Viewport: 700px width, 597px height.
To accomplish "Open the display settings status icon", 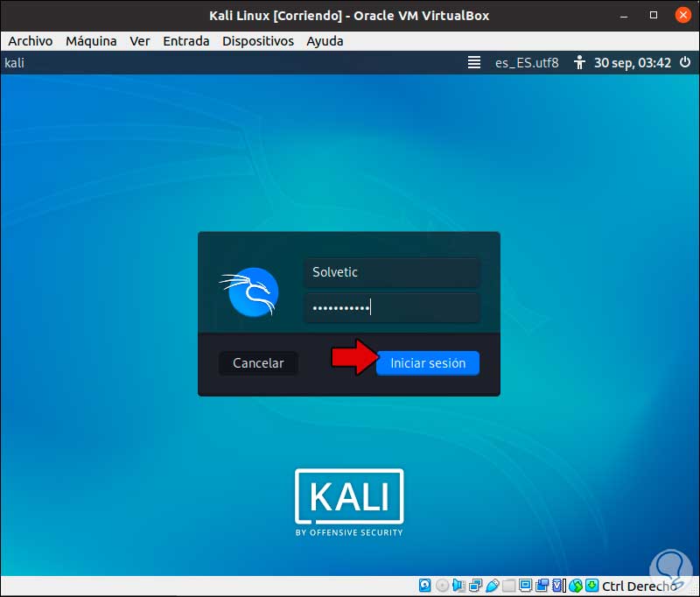I will (x=526, y=585).
